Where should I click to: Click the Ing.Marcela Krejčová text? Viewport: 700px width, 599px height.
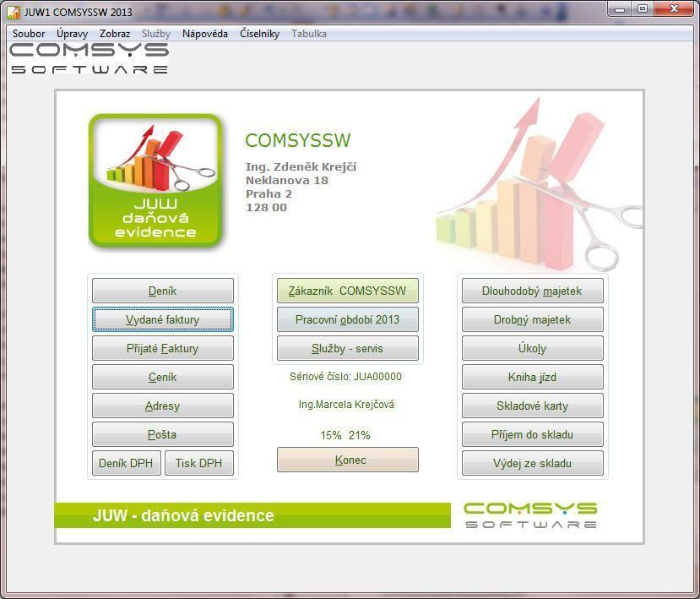[346, 404]
